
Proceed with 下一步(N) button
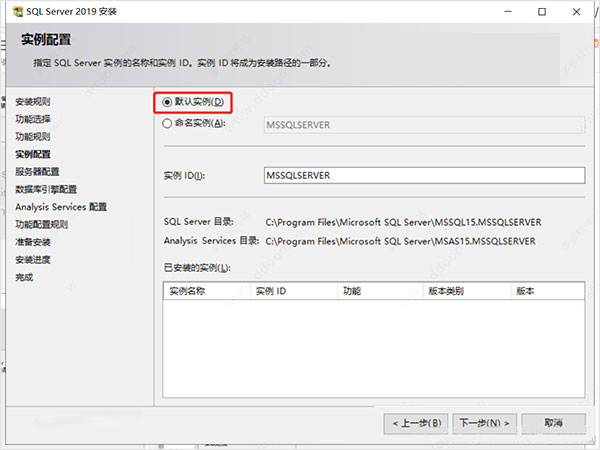(x=484, y=423)
